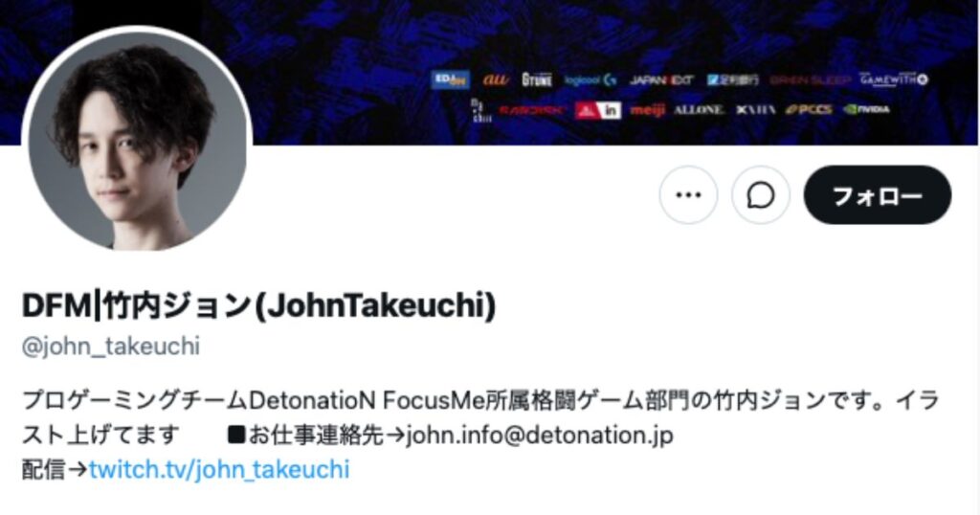Click the @john_takeuchi handle
Viewport: 980px width, 515px height.
(111, 347)
